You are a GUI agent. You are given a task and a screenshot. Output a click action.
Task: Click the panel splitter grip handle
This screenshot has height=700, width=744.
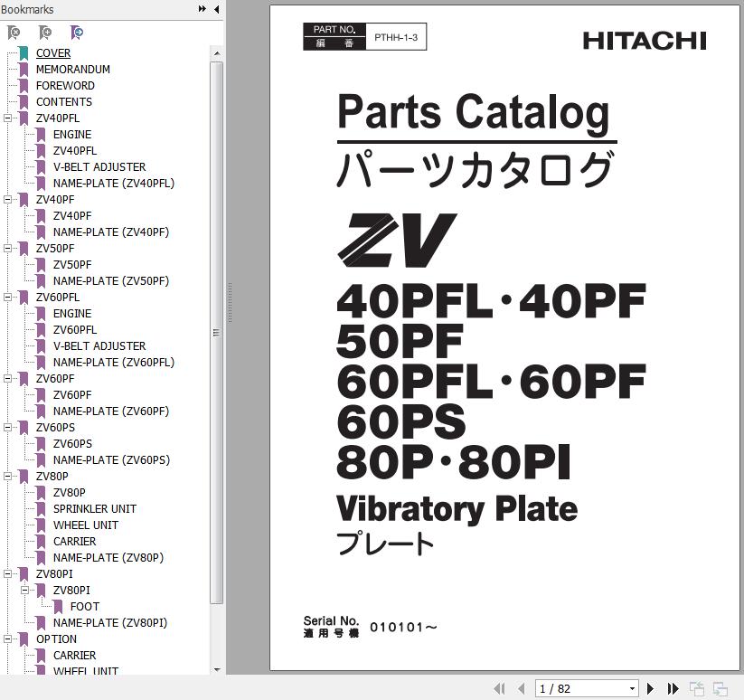coord(230,302)
